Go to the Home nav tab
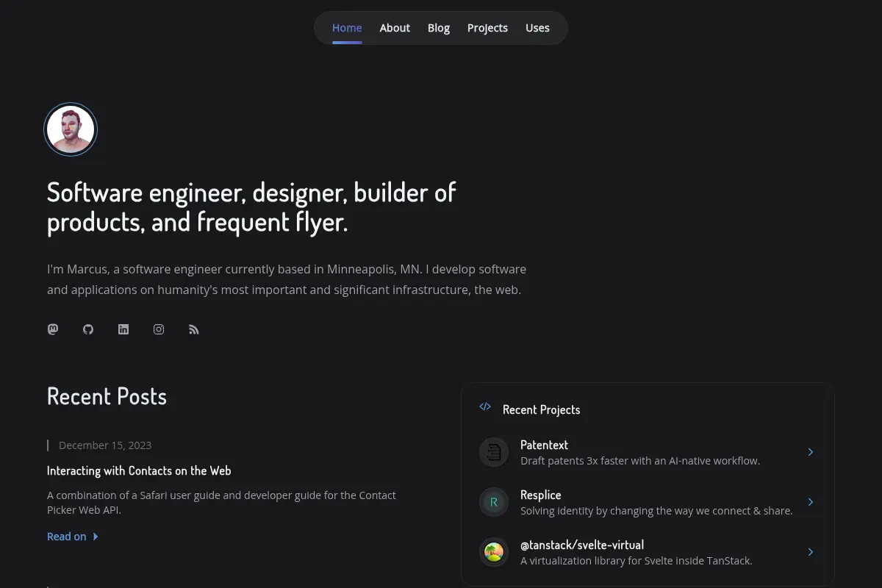The width and height of the screenshot is (882, 588). pyautogui.click(x=347, y=28)
